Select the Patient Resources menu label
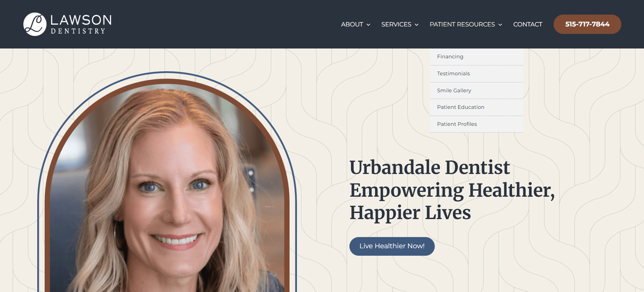Screen dimensions: 644x292 (x=462, y=24)
